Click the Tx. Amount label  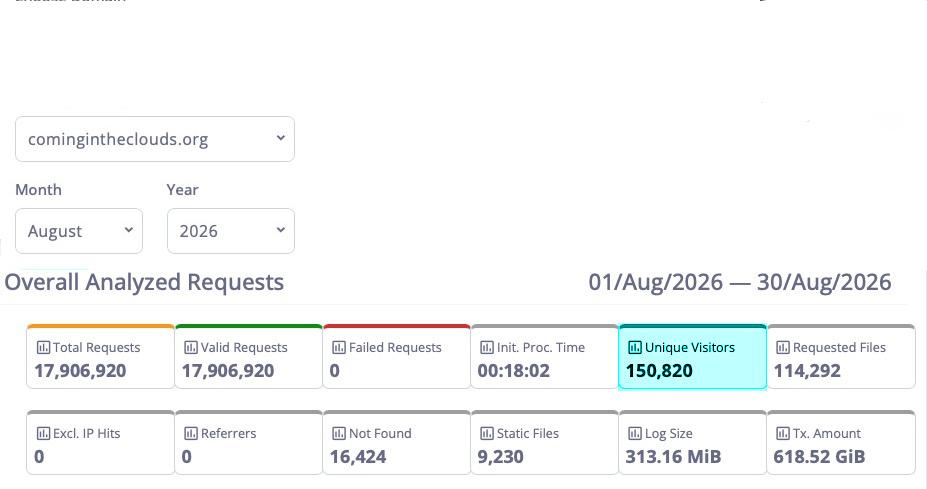click(827, 433)
